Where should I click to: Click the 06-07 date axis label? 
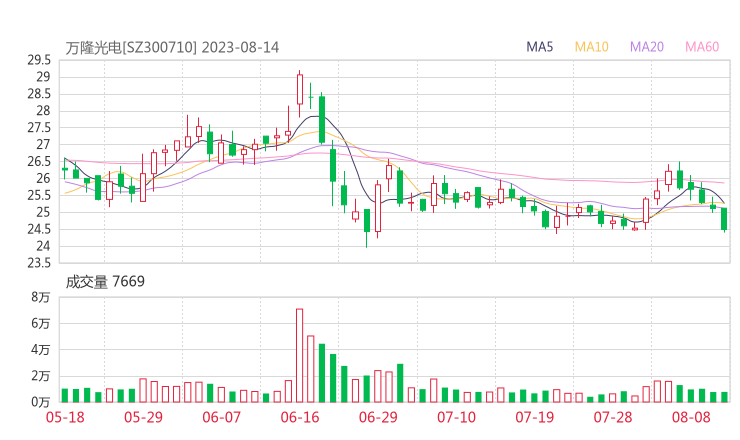[221, 417]
